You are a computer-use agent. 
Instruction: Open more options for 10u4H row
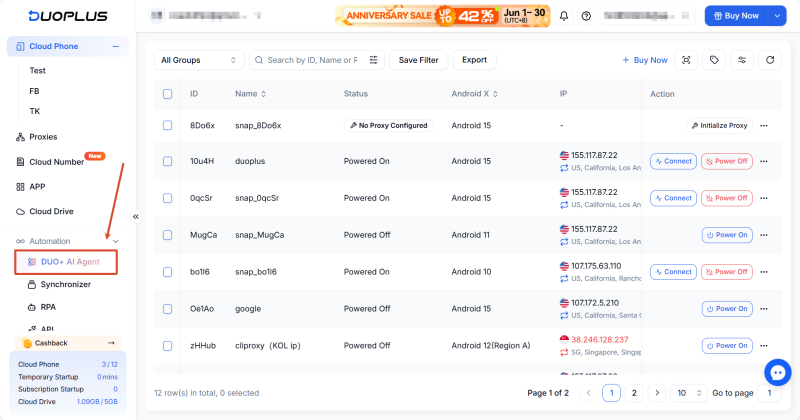(764, 161)
